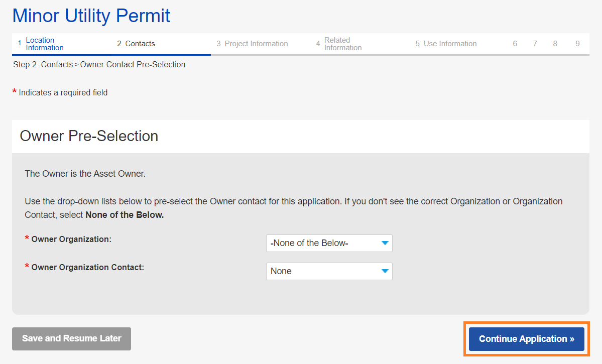Screen dimensions: 602x364
Task: Click the Owner Organization field label
Action: tap(71, 239)
